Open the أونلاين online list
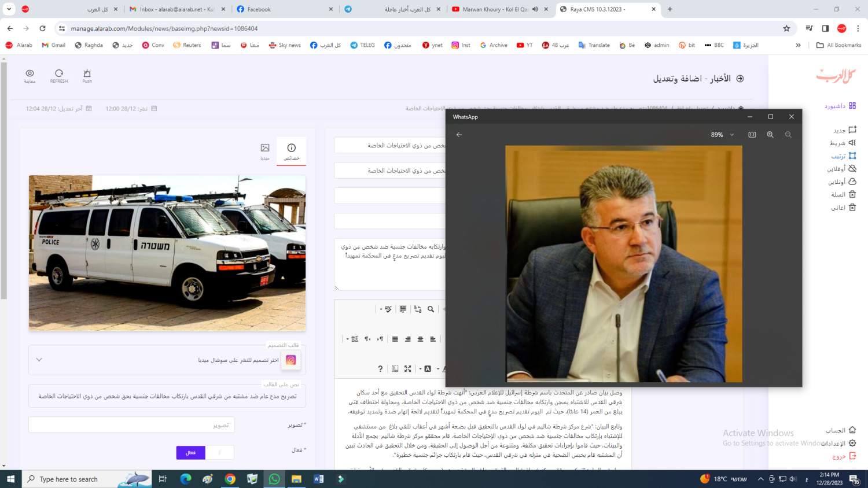This screenshot has height=488, width=868. coord(842,182)
